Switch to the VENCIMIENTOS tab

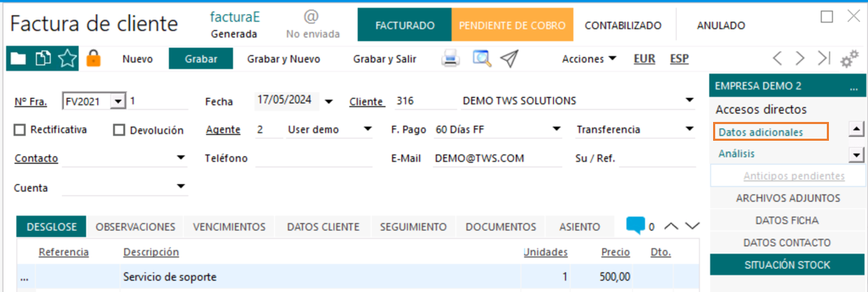click(229, 226)
